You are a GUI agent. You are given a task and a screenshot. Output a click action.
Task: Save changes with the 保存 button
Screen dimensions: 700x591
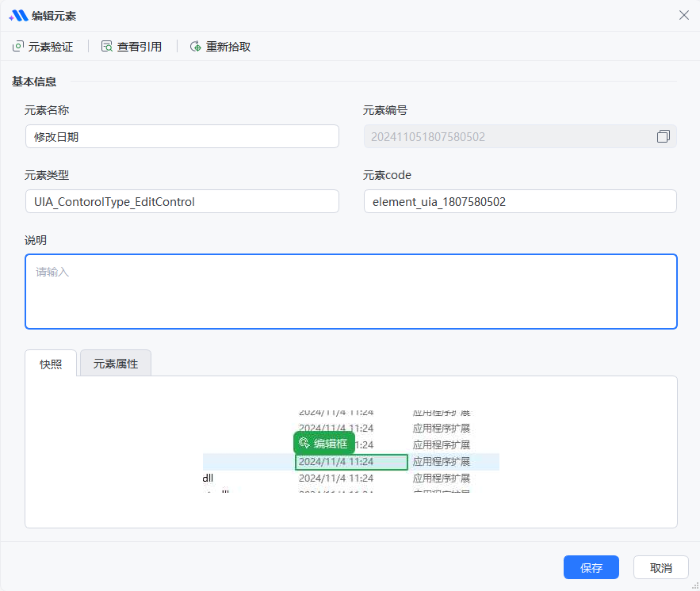pos(591,567)
